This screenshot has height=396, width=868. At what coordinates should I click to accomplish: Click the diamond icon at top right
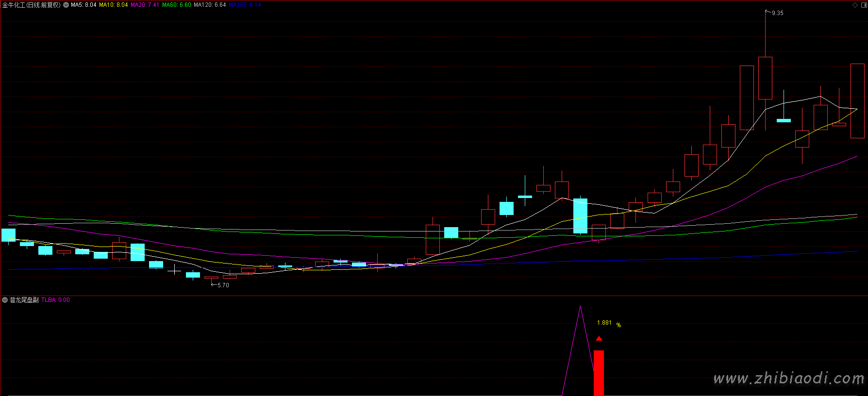tap(855, 5)
